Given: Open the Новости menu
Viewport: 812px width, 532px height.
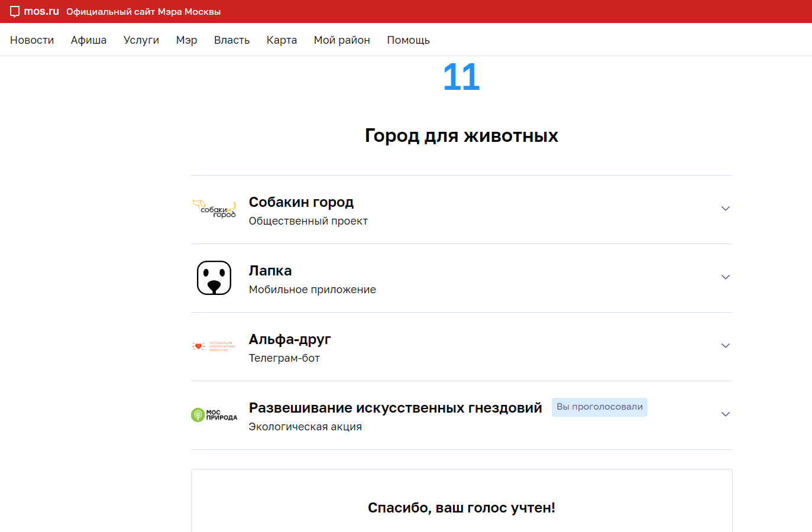Looking at the screenshot, I should (32, 40).
